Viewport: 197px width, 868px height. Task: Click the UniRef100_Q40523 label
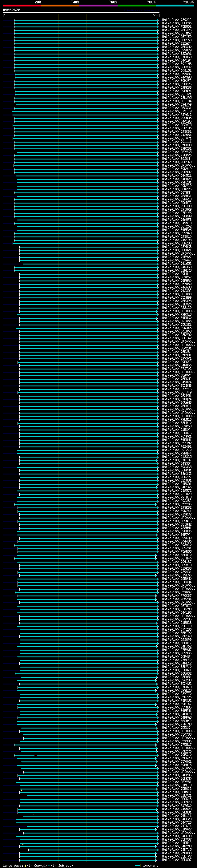coord(177,809)
